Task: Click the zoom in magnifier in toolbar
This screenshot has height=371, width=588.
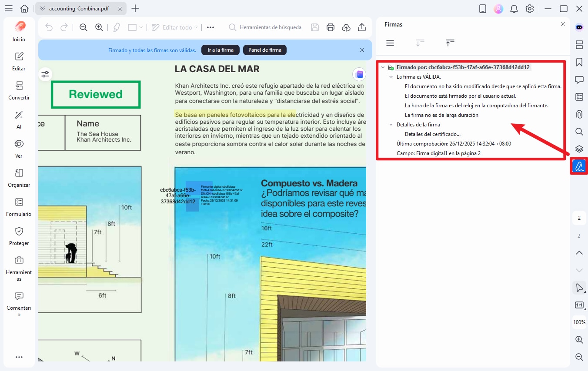Action: click(x=99, y=27)
